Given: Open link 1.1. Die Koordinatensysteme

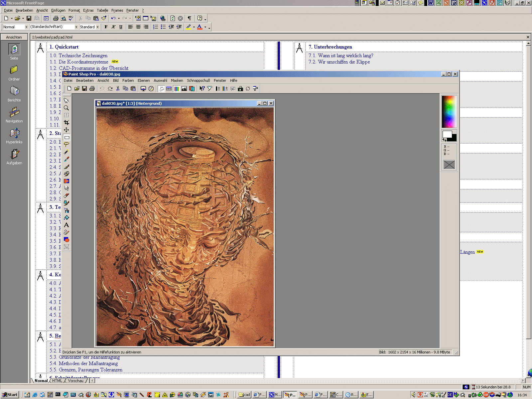Looking at the screenshot, I should coord(79,62).
